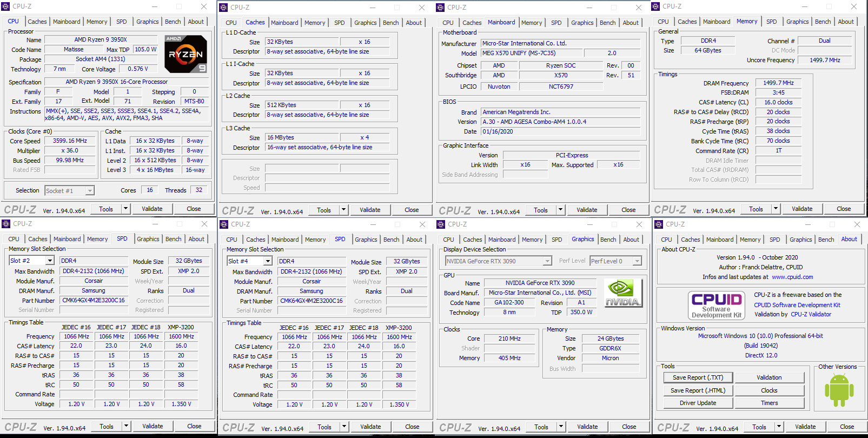Click the Tools dropdown arrow in the Slot #2 SPD window
Image resolution: width=868 pixels, height=438 pixels.
coord(126,426)
